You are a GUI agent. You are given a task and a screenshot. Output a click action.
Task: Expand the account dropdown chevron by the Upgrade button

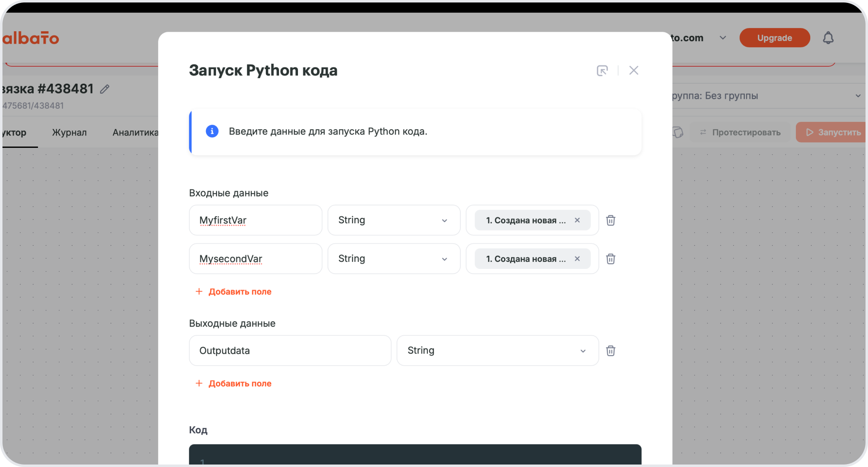[723, 38]
